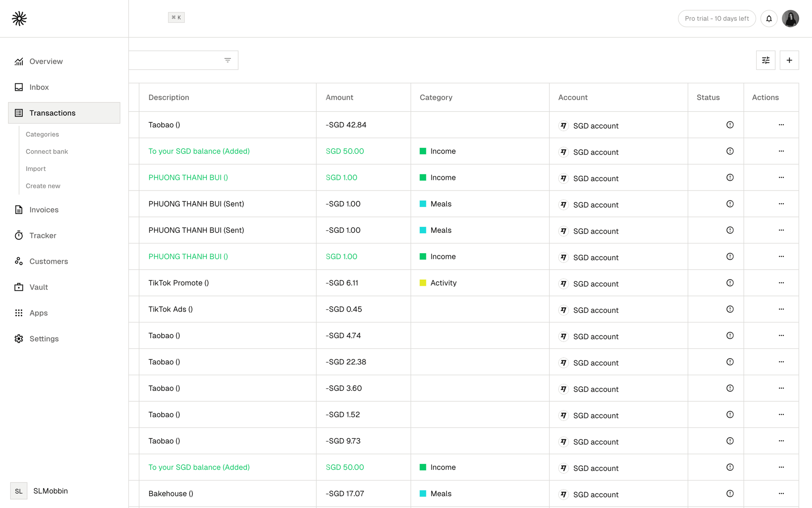Click the starburst app logo

[19, 19]
